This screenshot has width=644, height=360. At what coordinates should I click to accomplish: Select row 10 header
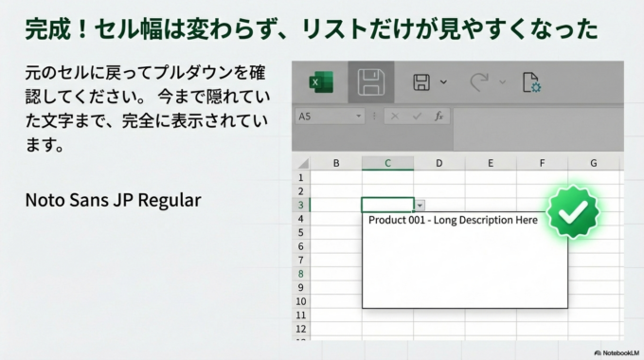coord(301,301)
